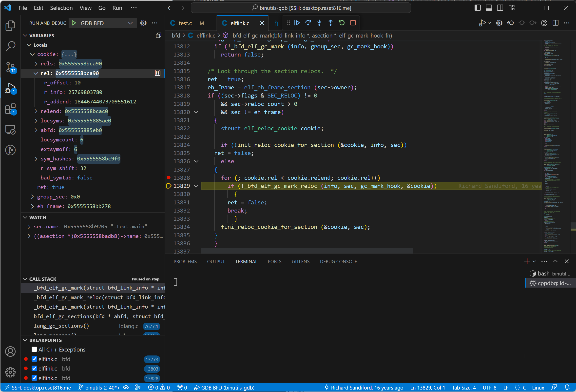Image resolution: width=576 pixels, height=392 pixels.
Task: Click Step Out in the debug toolbar
Action: [330, 23]
